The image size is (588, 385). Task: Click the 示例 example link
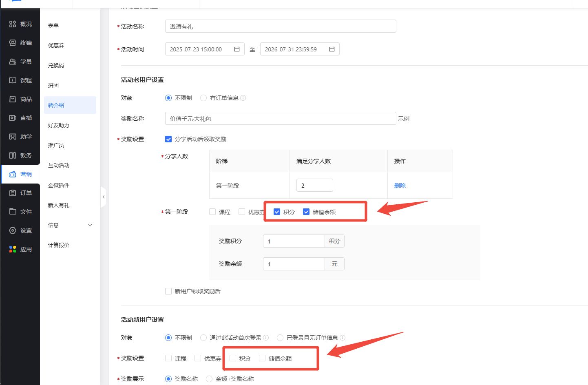pyautogui.click(x=404, y=119)
